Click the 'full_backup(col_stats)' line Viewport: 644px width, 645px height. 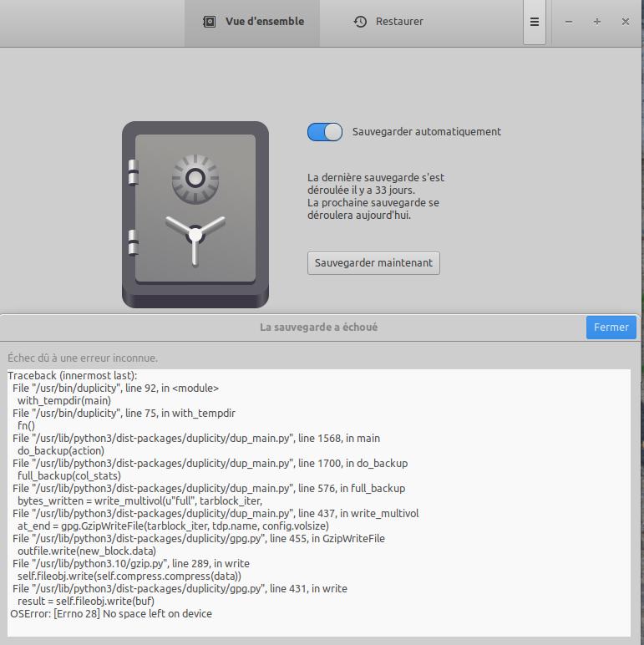(69, 476)
